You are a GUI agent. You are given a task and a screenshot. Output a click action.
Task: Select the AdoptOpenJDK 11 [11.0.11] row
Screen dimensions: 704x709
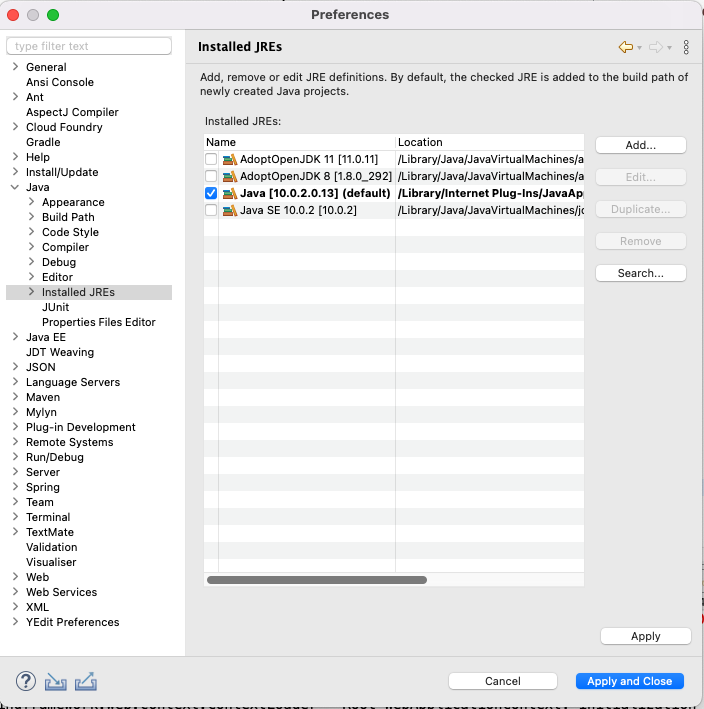tap(394, 159)
